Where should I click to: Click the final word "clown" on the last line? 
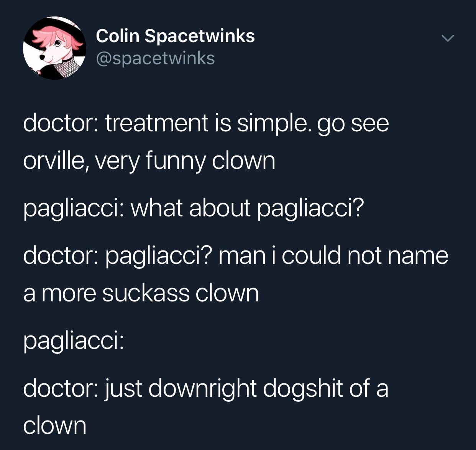pos(55,425)
